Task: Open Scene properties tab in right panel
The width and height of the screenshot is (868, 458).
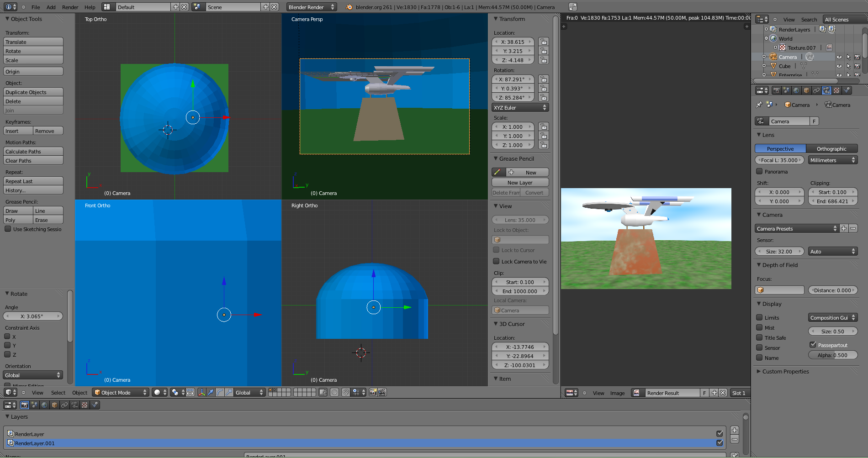Action: [x=786, y=90]
